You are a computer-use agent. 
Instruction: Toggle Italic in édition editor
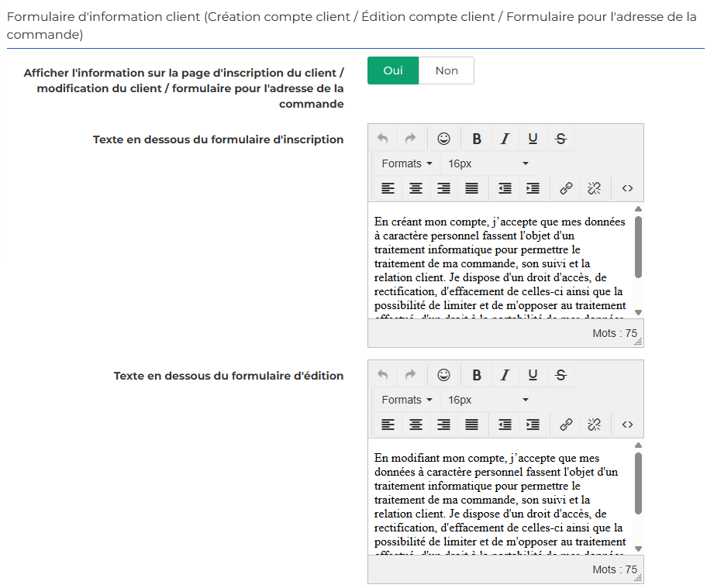point(505,375)
